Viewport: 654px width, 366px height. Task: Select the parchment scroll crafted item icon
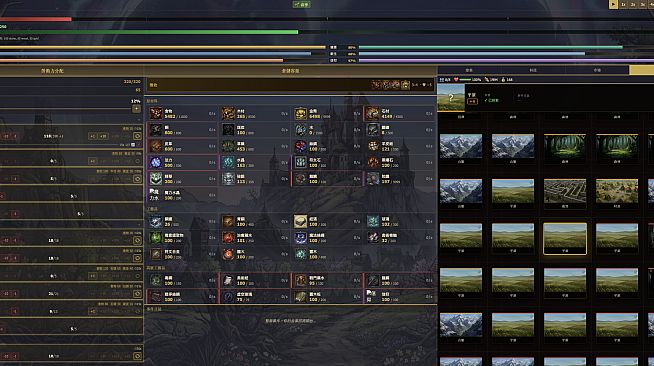pos(300,221)
